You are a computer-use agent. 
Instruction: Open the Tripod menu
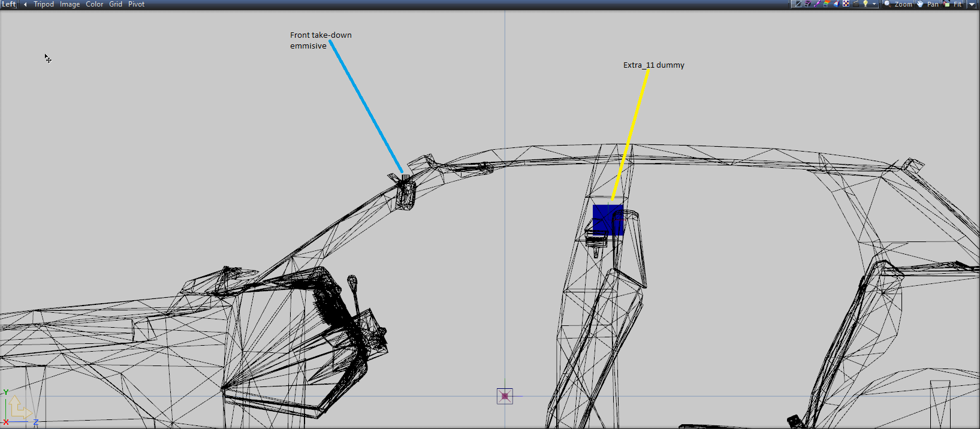pyautogui.click(x=44, y=4)
